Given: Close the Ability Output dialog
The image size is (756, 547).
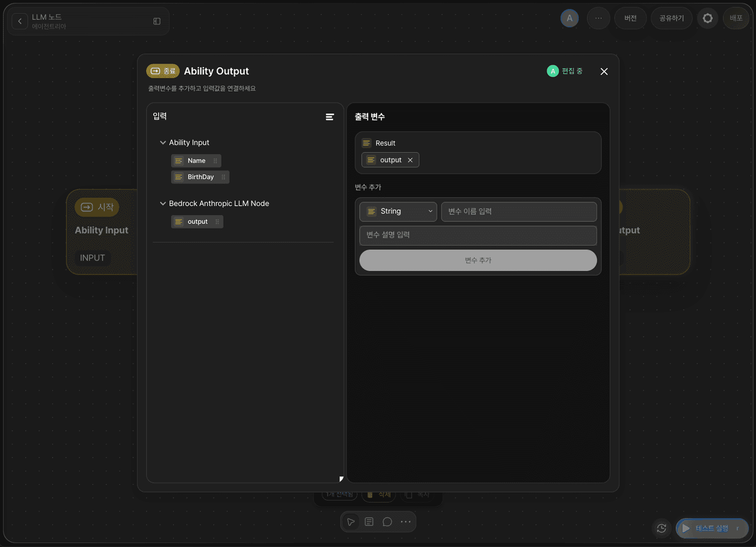Looking at the screenshot, I should pyautogui.click(x=604, y=71).
